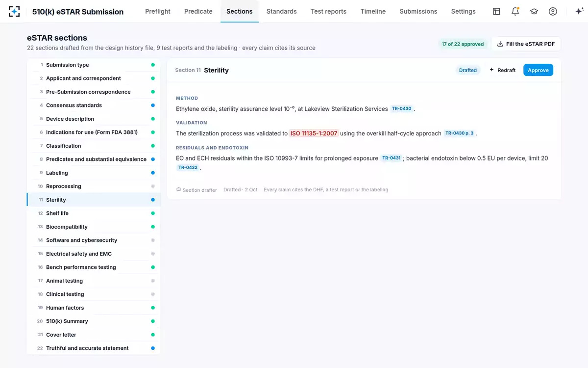The width and height of the screenshot is (588, 368).
Task: Open the Human factors section
Action: 94,308
